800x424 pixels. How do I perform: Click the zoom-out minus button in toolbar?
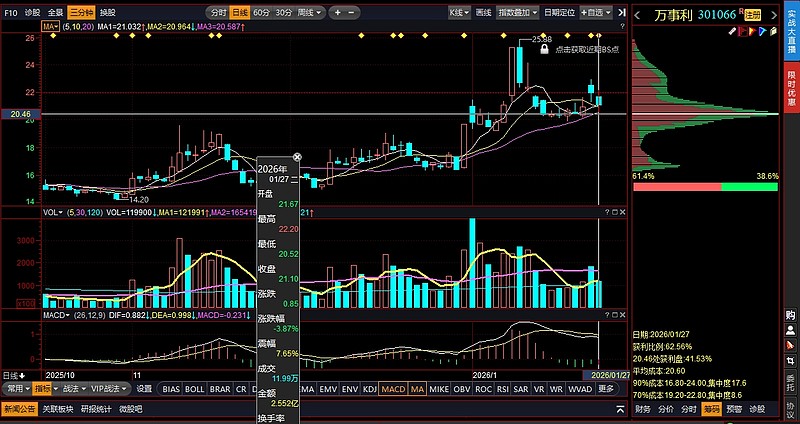click(x=351, y=13)
